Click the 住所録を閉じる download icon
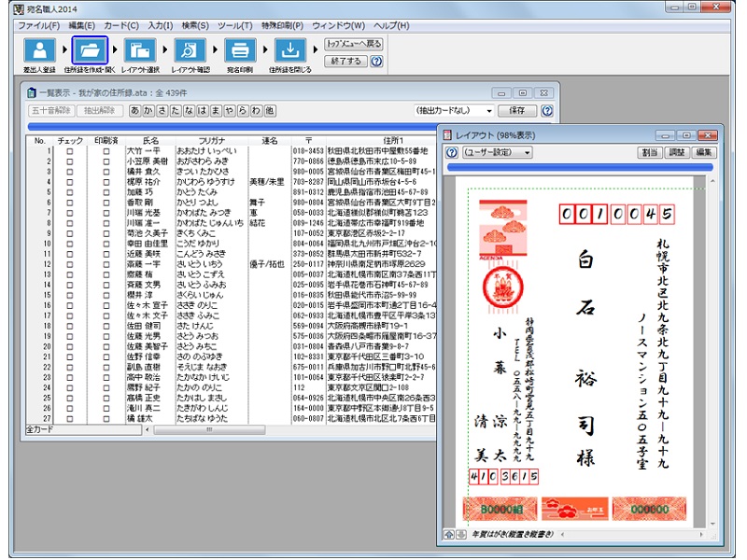747x560 pixels. [x=291, y=50]
